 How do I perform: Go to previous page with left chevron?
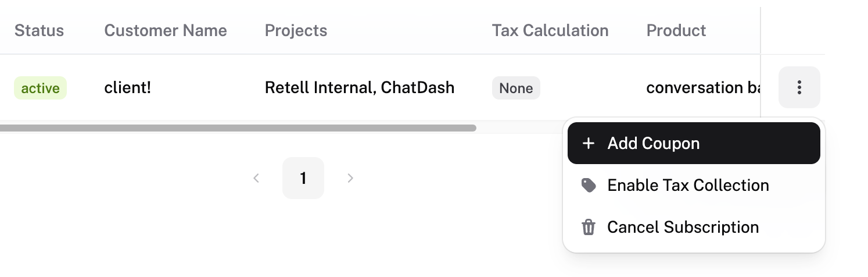(256, 178)
